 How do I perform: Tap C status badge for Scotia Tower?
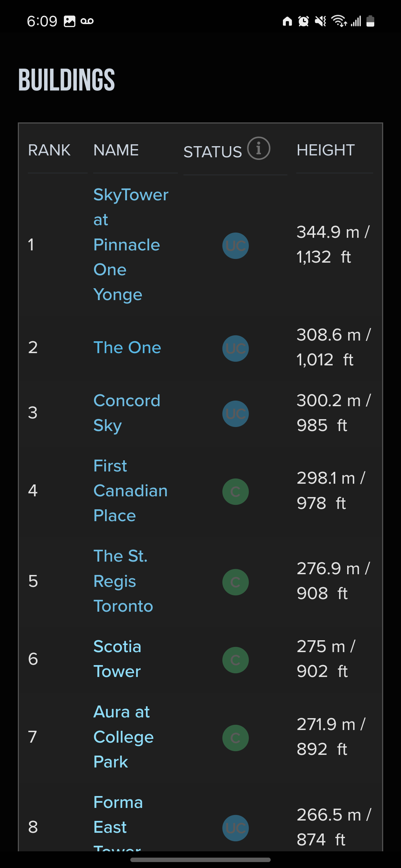pyautogui.click(x=235, y=660)
